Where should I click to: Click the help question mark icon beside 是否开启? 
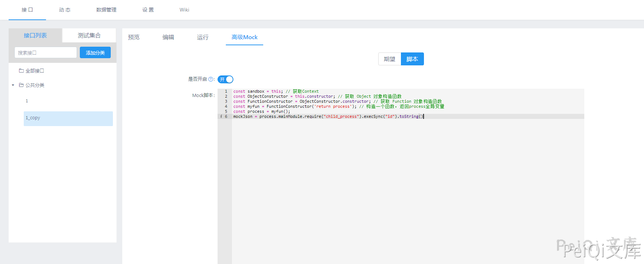click(211, 79)
